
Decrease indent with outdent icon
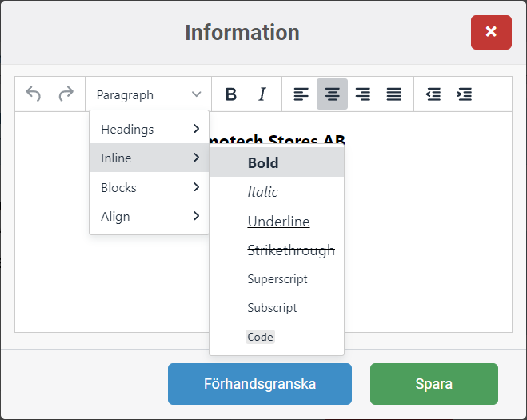click(433, 94)
